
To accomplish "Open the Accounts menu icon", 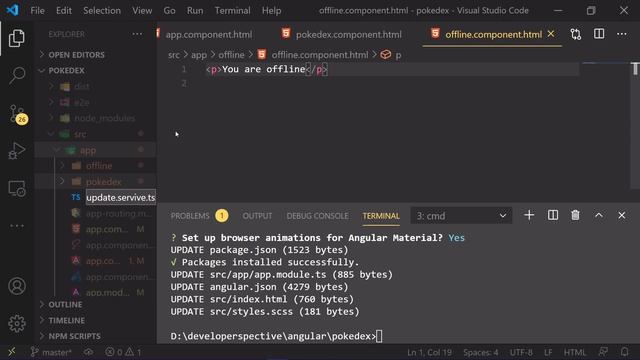I will point(17,286).
